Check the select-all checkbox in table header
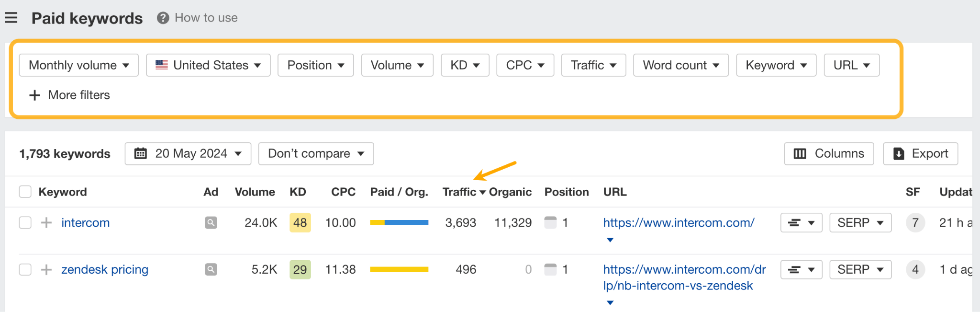Viewport: 980px width, 312px height. coord(25,191)
